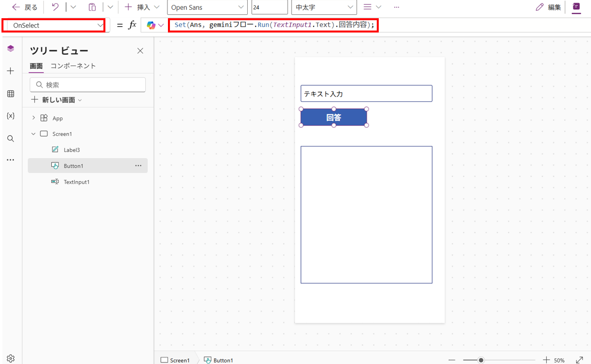Click the left sidebar more options ellipsis
The width and height of the screenshot is (591, 364).
coord(11,160)
